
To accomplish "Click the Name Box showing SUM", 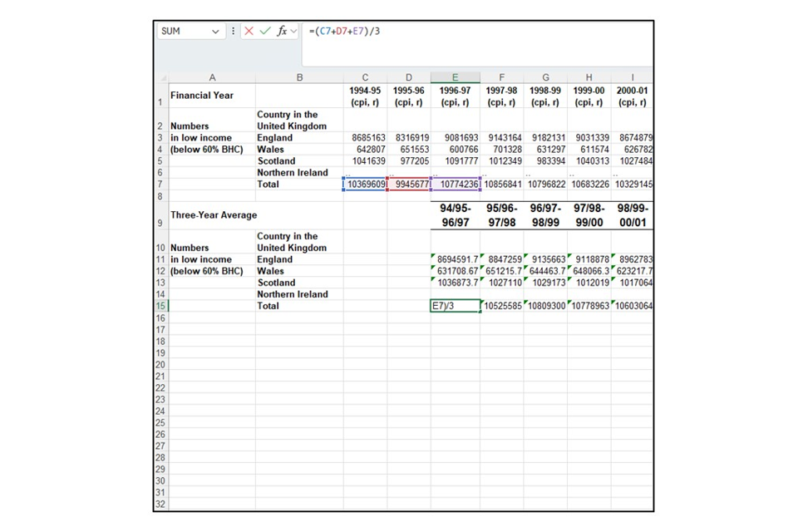I will (x=183, y=31).
